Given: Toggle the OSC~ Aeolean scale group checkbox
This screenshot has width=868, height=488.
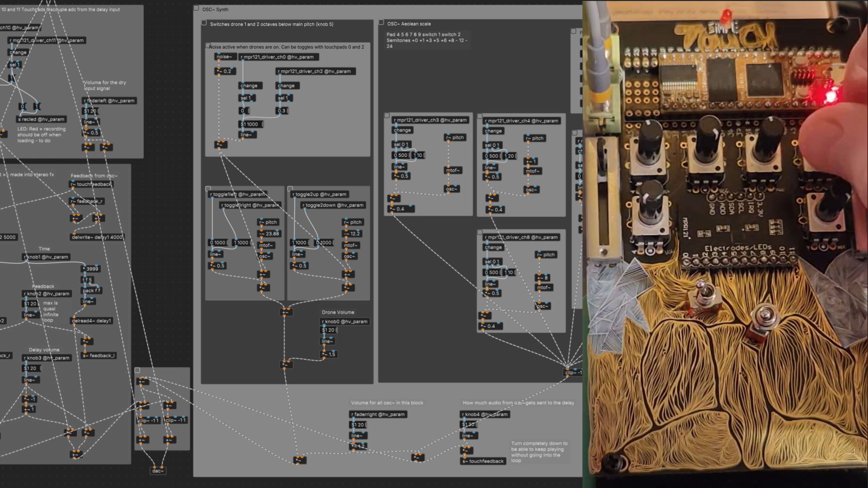Looking at the screenshot, I should (x=381, y=23).
